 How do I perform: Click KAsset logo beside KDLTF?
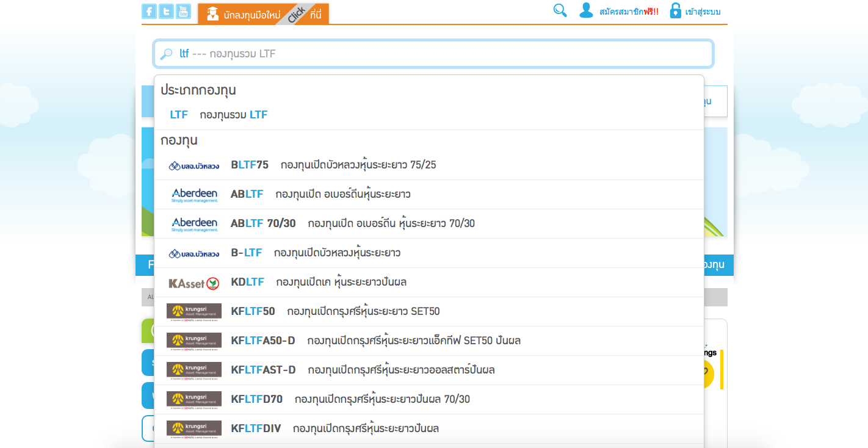(x=194, y=283)
